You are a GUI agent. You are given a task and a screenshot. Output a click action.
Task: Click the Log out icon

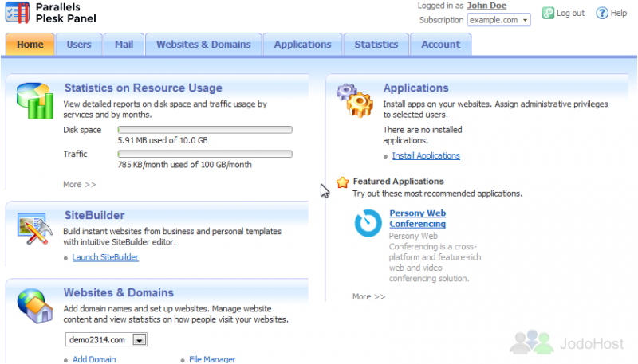point(549,14)
